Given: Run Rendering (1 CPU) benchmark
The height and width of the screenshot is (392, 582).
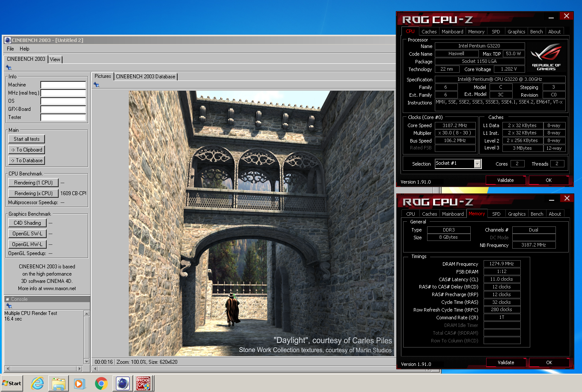Looking at the screenshot, I should [x=33, y=183].
